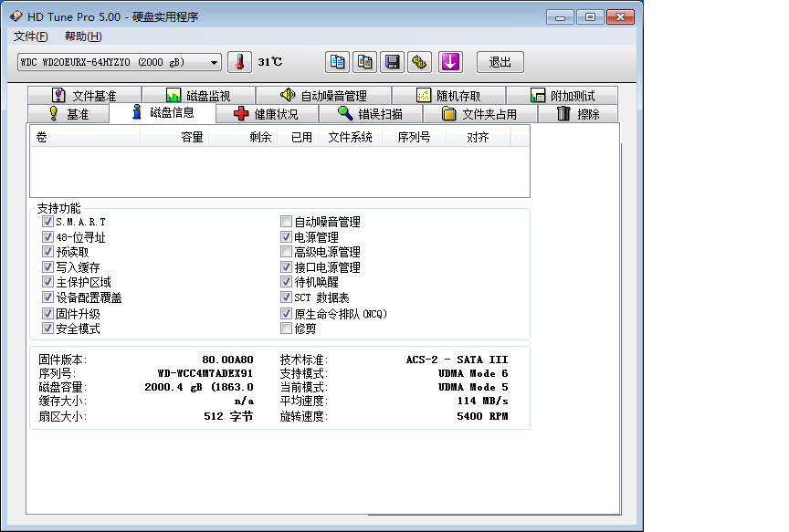Toggle the SCT 数据表 checkbox
The height and width of the screenshot is (532, 789).
(x=287, y=297)
